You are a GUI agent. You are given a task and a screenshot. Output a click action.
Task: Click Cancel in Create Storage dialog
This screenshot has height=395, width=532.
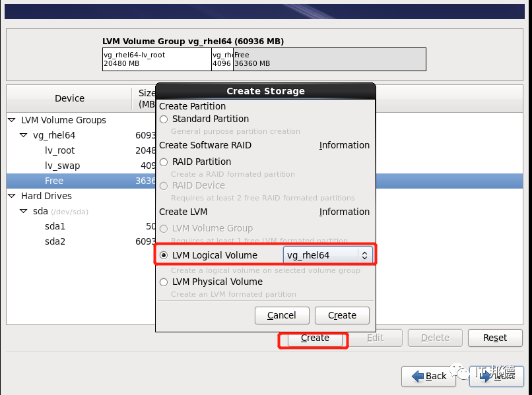click(282, 315)
